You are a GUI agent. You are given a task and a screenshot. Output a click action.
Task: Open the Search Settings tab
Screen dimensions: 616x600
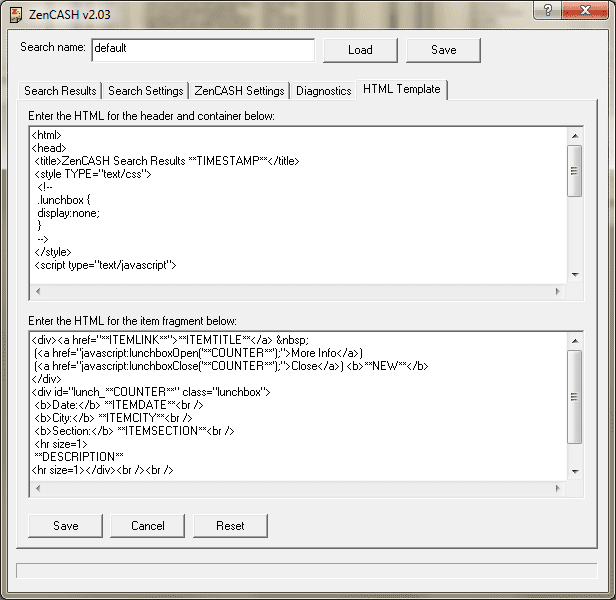tap(146, 90)
